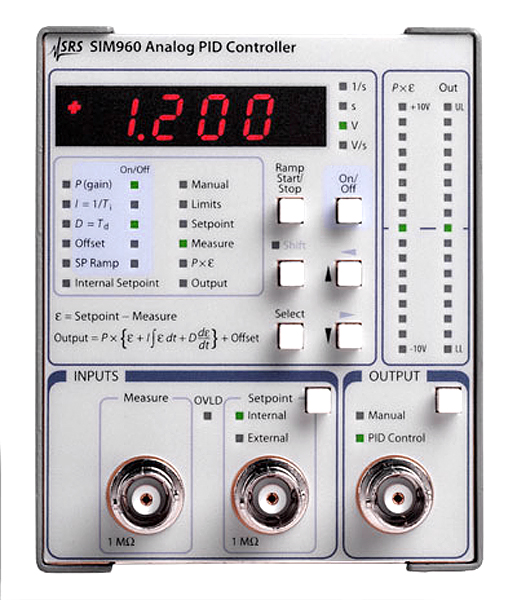Tap the "P×ε" bar graph heading
Image resolution: width=517 pixels, height=600 pixels.
[x=403, y=88]
